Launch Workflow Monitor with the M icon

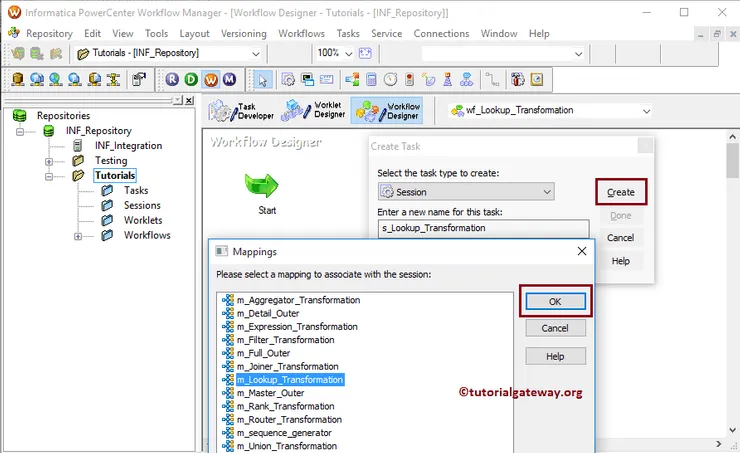[229, 79]
